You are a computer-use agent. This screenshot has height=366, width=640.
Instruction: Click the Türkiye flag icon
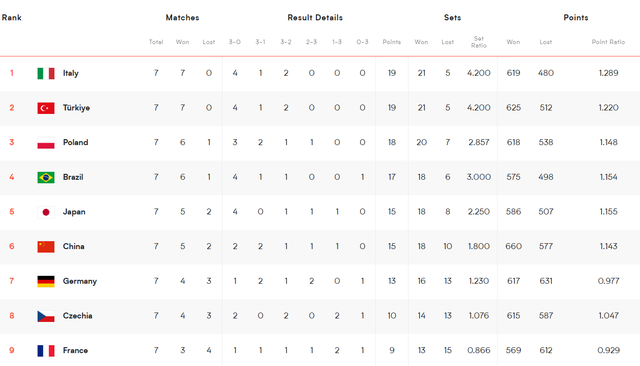[x=46, y=108]
